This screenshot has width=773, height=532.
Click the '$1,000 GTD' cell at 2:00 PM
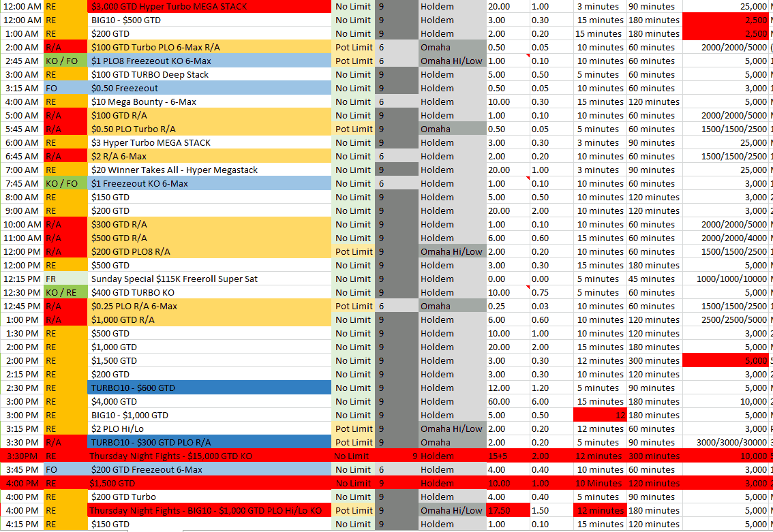(209, 347)
